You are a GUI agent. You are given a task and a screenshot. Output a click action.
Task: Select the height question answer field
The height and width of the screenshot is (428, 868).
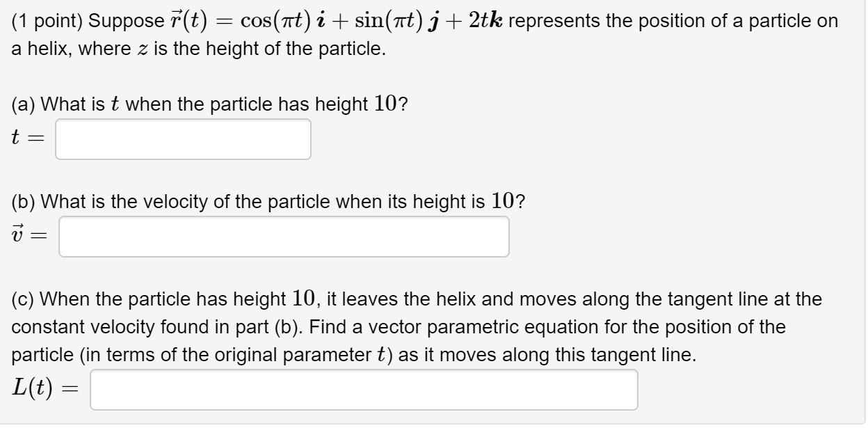(x=183, y=139)
